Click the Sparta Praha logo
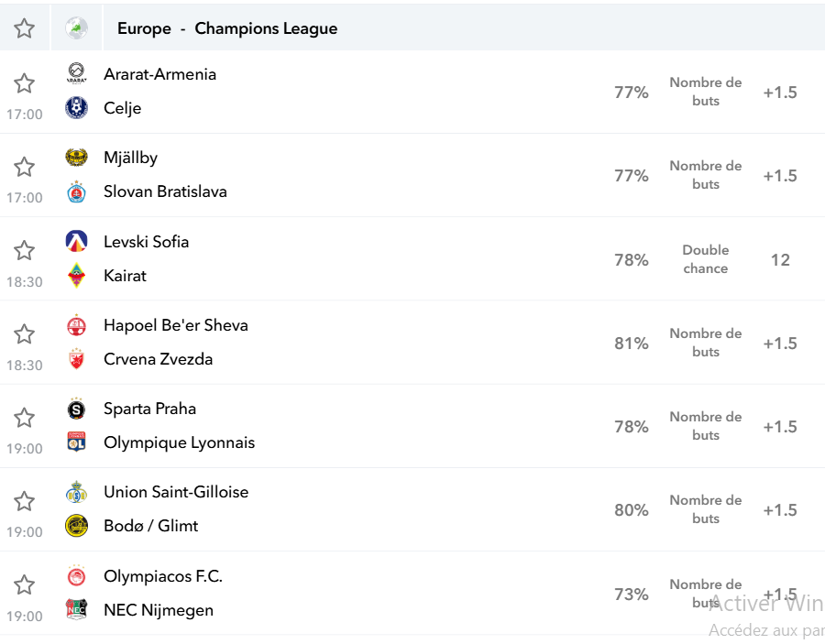The width and height of the screenshot is (825, 644). click(76, 409)
